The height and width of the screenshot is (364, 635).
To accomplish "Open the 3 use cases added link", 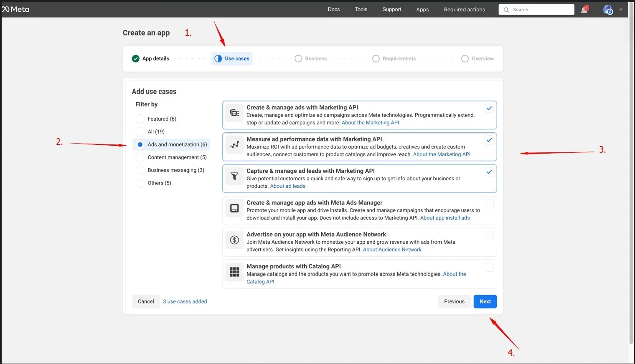I will [x=185, y=301].
